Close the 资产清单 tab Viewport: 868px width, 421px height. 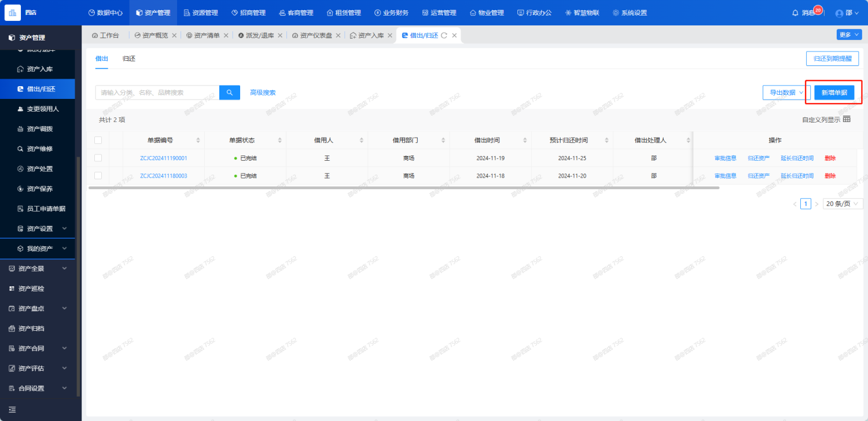[226, 35]
